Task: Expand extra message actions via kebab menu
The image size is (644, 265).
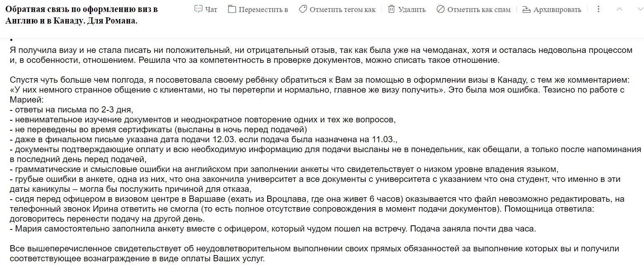Action: click(x=598, y=9)
